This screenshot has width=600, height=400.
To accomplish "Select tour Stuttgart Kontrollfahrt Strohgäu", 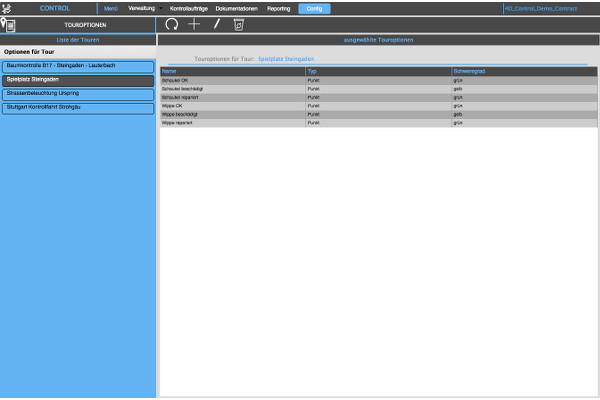I will pos(78,106).
